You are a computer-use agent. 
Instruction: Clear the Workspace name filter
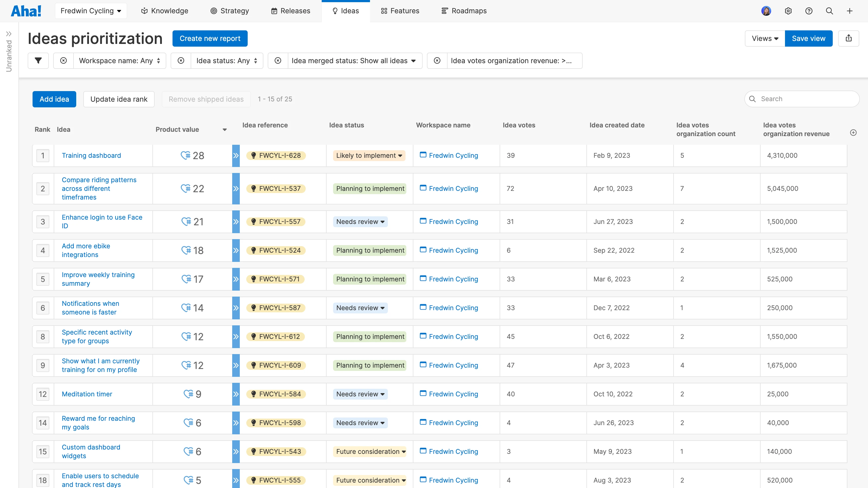click(x=63, y=61)
